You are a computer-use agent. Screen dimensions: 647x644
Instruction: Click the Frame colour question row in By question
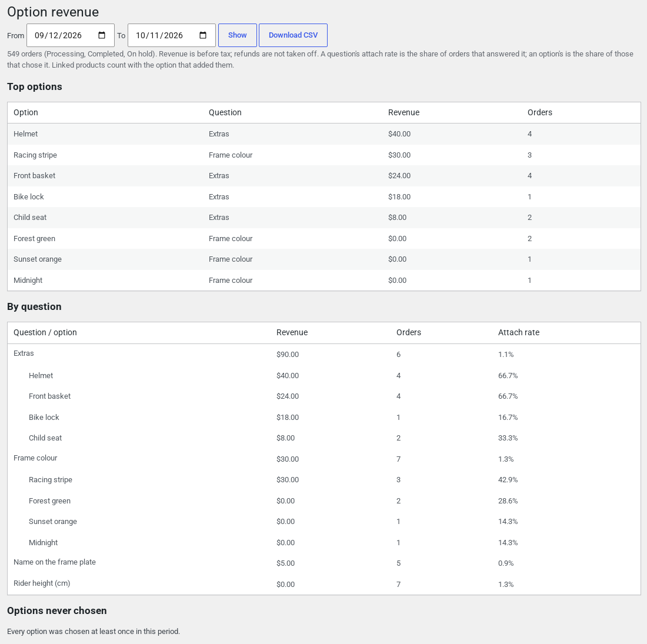coord(324,459)
